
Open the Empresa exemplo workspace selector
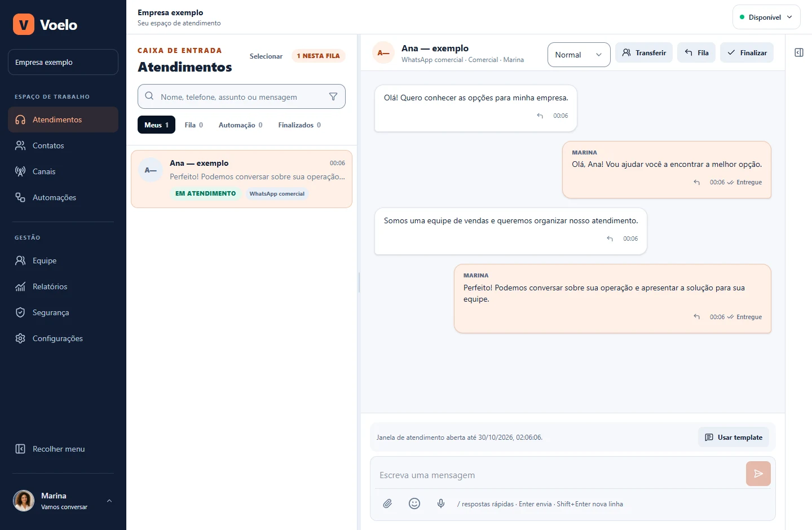(63, 62)
